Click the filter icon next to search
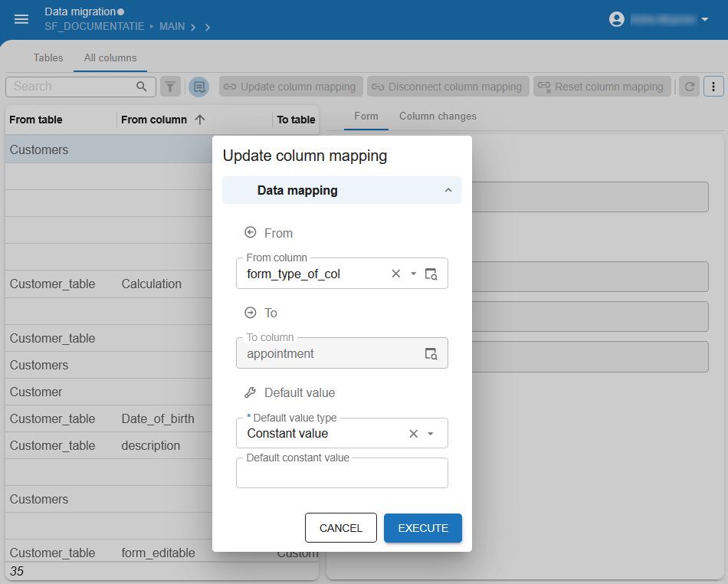This screenshot has height=584, width=728. [x=171, y=87]
